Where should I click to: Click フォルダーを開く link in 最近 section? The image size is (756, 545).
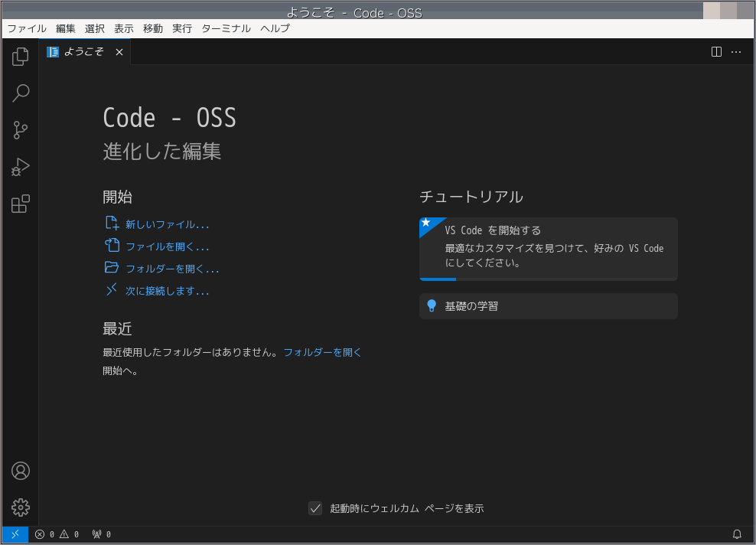[322, 352]
